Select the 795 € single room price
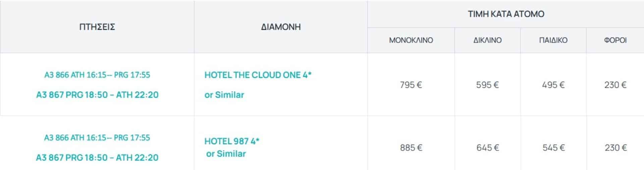644x170 pixels. 411,85
